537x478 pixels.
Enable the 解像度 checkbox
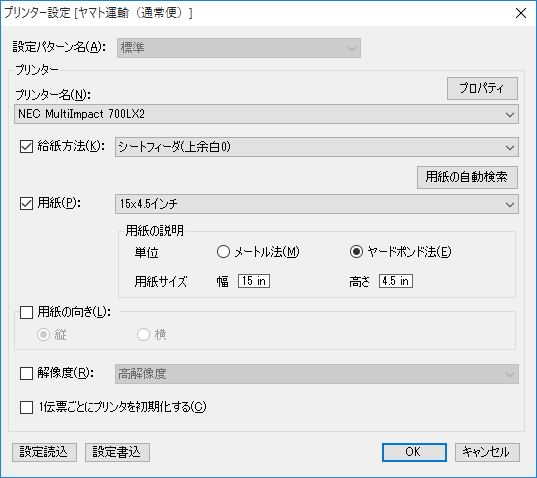tap(26, 374)
